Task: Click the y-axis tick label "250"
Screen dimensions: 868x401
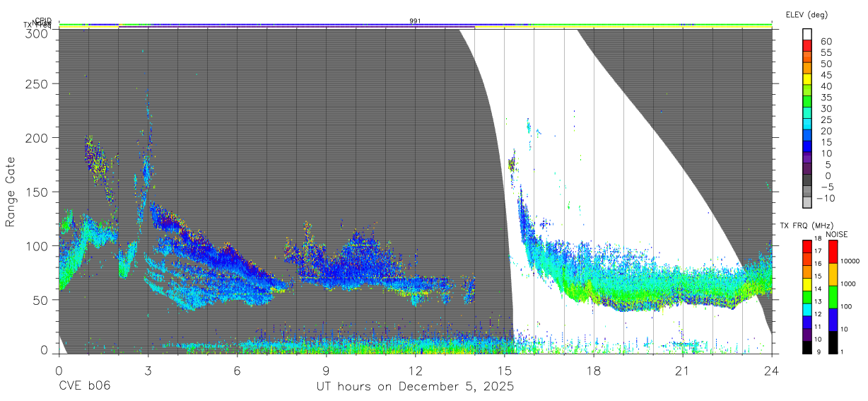Action: [37, 83]
